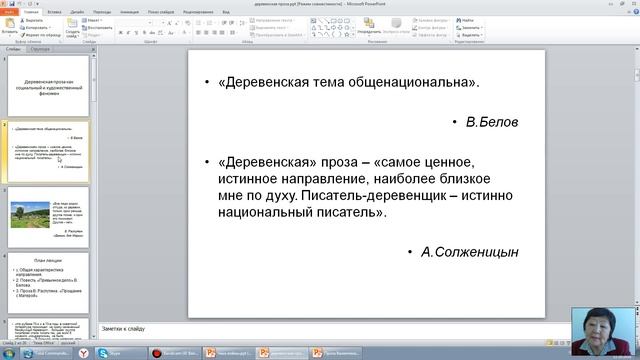Open the Shape Fill (Заливка фигуры) dropdown

430,20
